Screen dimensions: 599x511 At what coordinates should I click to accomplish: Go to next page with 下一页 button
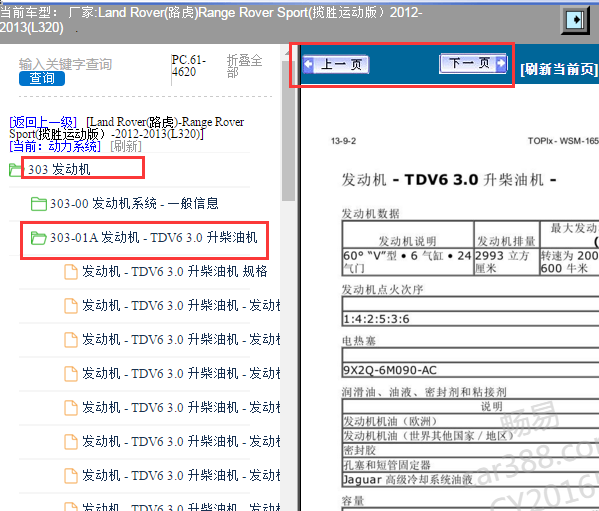(x=473, y=63)
